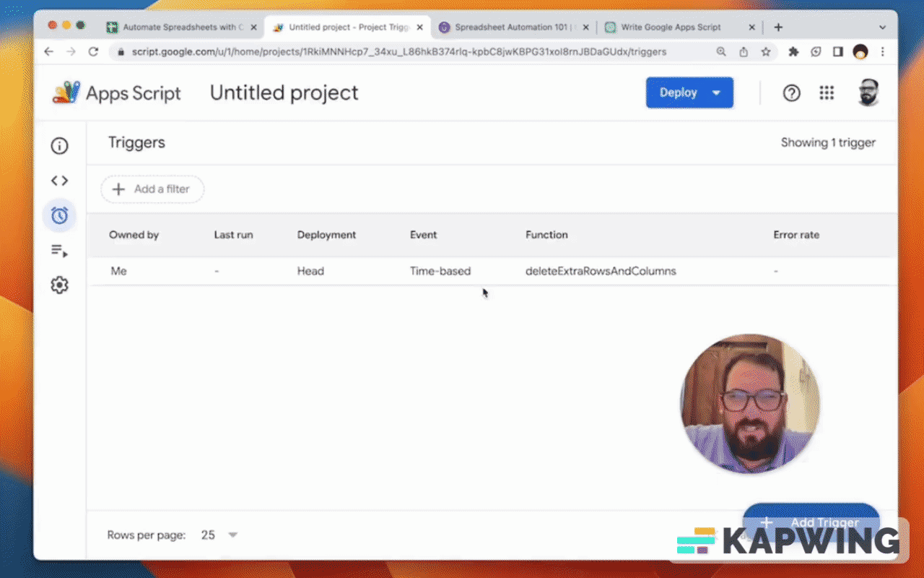Click the Add Trigger button

click(x=811, y=522)
